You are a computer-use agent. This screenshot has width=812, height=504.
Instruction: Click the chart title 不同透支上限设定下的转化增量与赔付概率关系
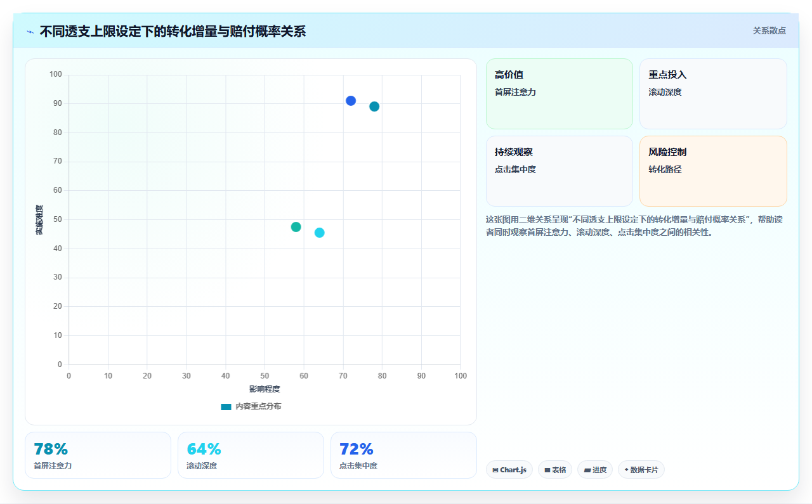pyautogui.click(x=173, y=31)
